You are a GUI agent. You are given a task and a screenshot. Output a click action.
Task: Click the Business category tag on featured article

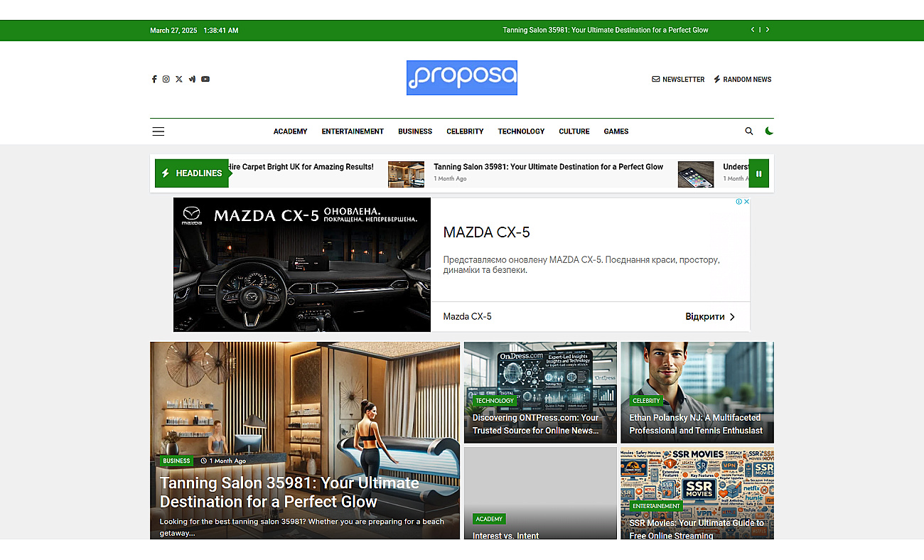tap(176, 461)
